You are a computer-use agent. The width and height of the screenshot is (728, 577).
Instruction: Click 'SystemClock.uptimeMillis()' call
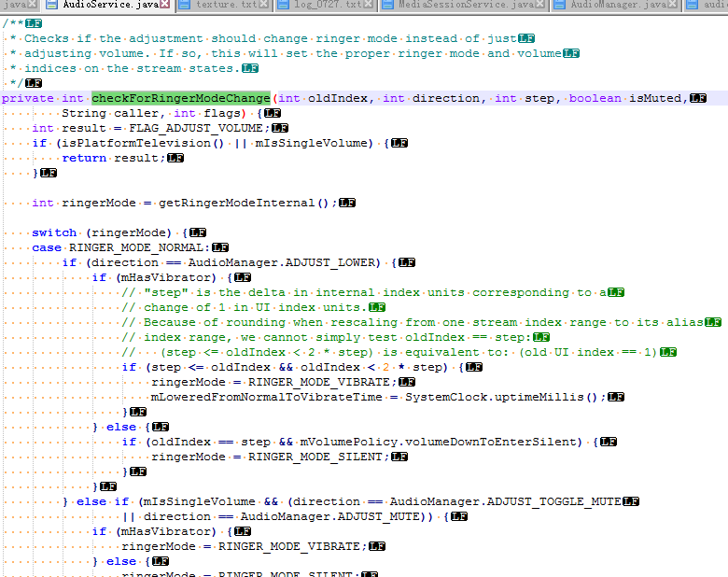coord(501,397)
